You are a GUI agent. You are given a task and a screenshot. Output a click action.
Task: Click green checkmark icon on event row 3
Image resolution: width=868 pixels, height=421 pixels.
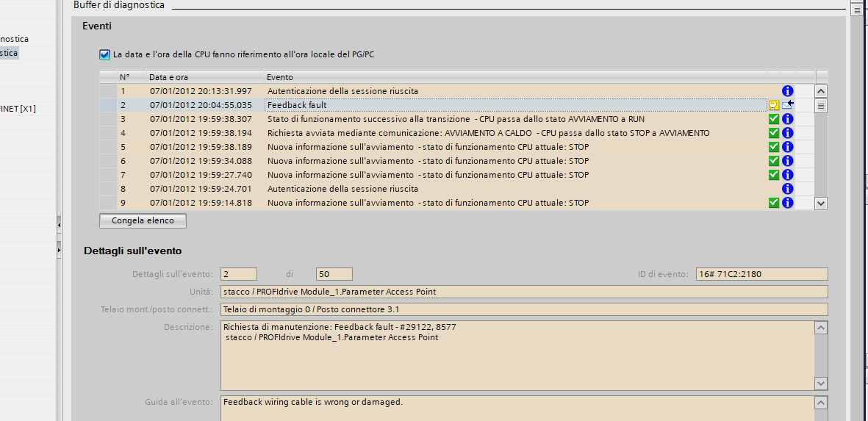point(773,119)
